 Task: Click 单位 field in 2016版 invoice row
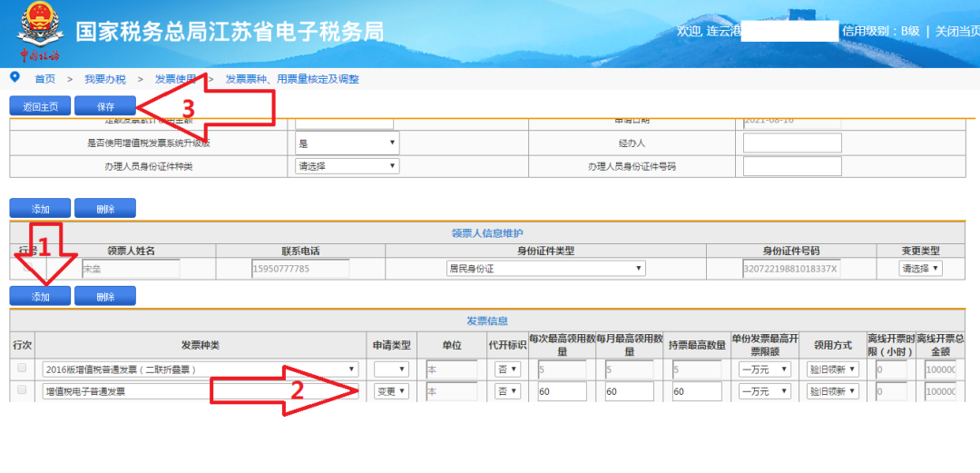(452, 370)
